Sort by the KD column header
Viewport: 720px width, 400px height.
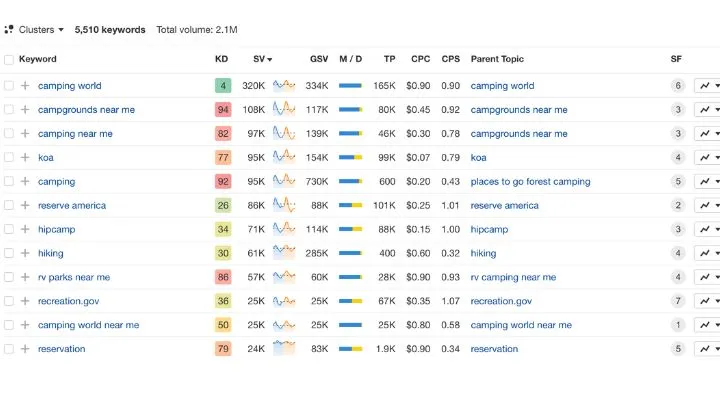tap(221, 59)
